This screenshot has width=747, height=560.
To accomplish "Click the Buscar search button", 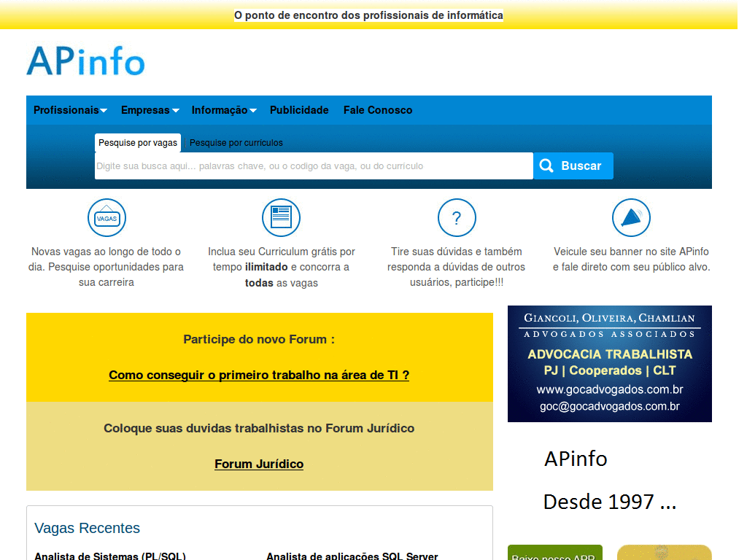I will coord(573,166).
